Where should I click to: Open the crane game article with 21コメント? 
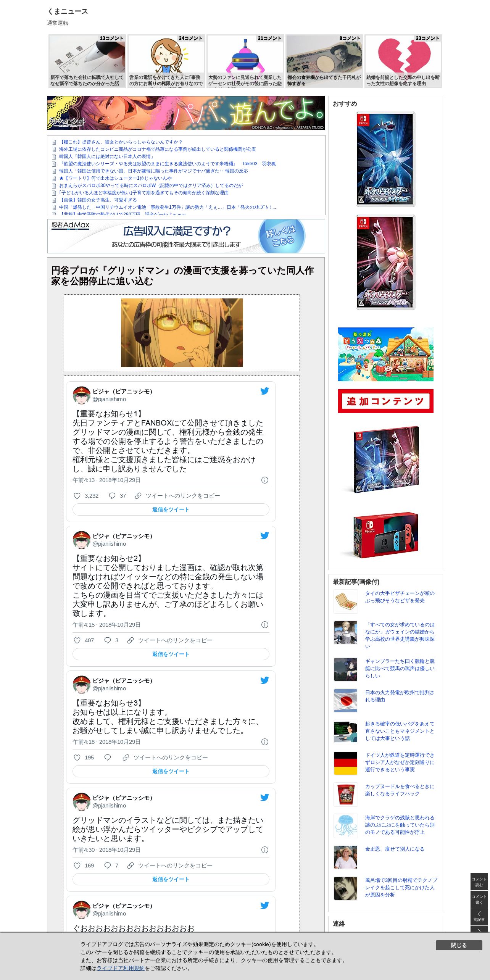click(245, 61)
